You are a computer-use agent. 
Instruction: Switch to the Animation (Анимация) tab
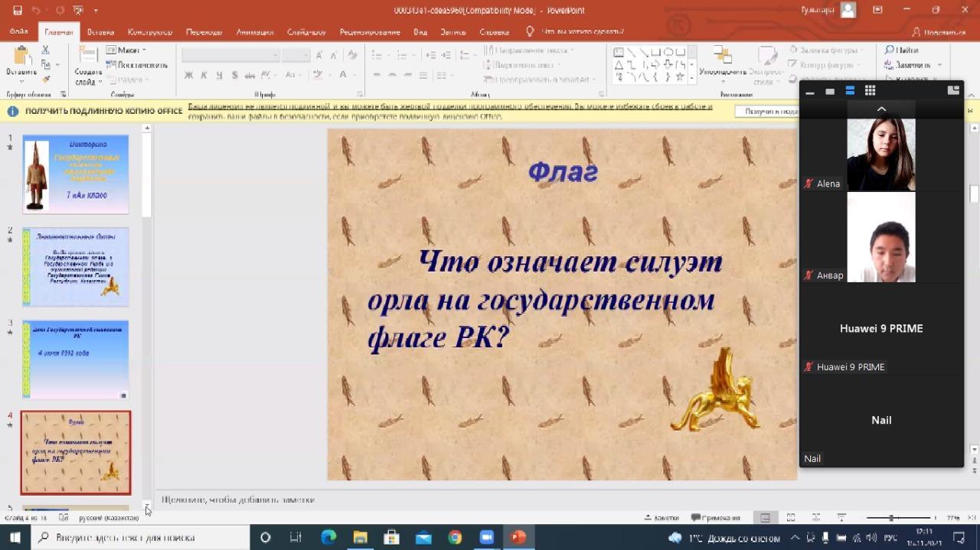[254, 32]
